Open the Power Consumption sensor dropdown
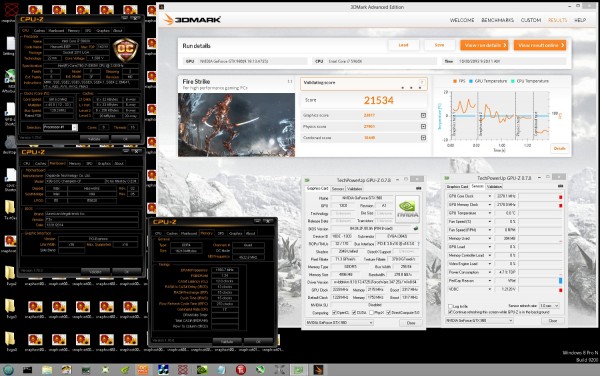This screenshot has width=600, height=376. (489, 272)
